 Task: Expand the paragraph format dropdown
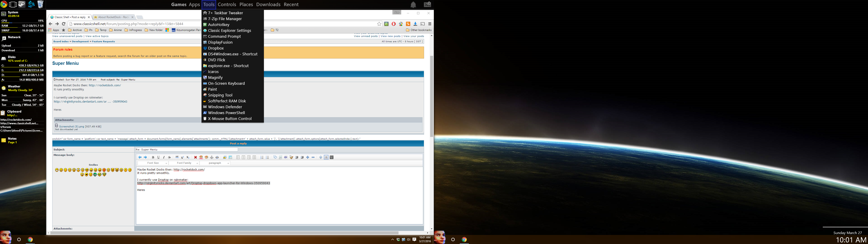215,163
